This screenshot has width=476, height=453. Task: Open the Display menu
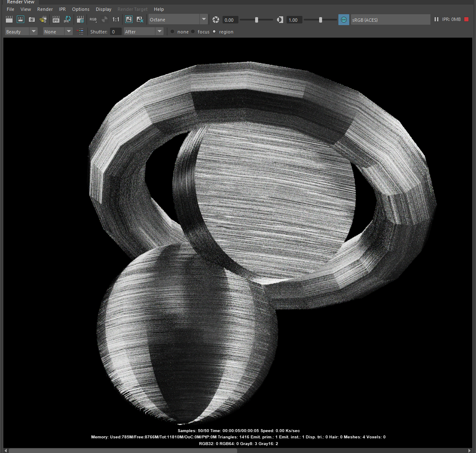[103, 9]
